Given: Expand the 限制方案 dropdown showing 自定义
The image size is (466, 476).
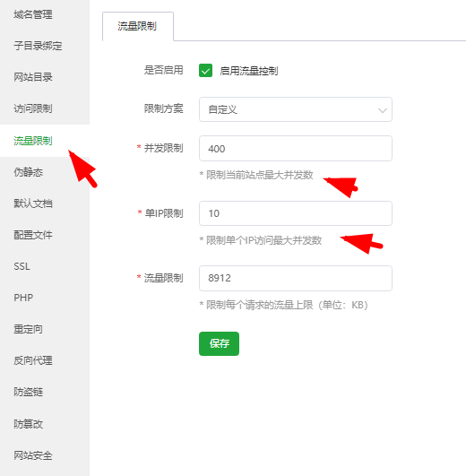Looking at the screenshot, I should coord(296,109).
